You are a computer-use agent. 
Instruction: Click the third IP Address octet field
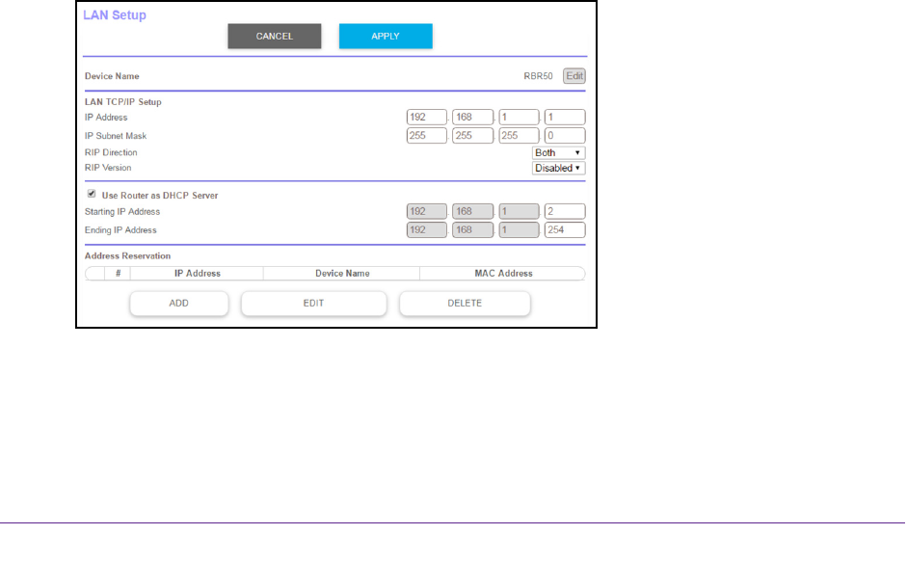(x=519, y=118)
